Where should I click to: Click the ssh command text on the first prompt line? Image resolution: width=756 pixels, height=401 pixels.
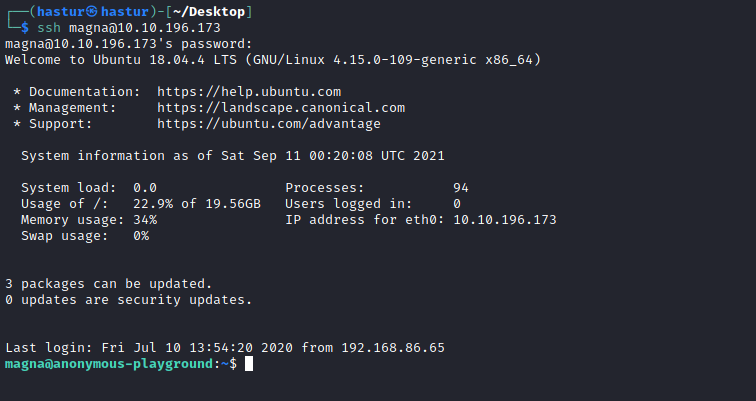47,28
